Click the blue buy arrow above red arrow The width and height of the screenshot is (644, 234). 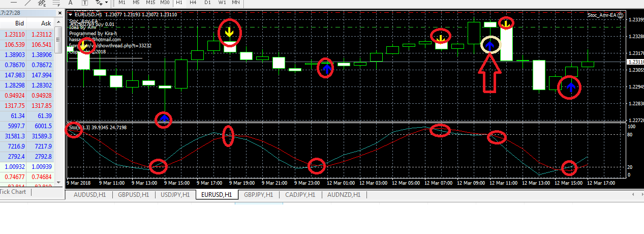click(x=490, y=46)
